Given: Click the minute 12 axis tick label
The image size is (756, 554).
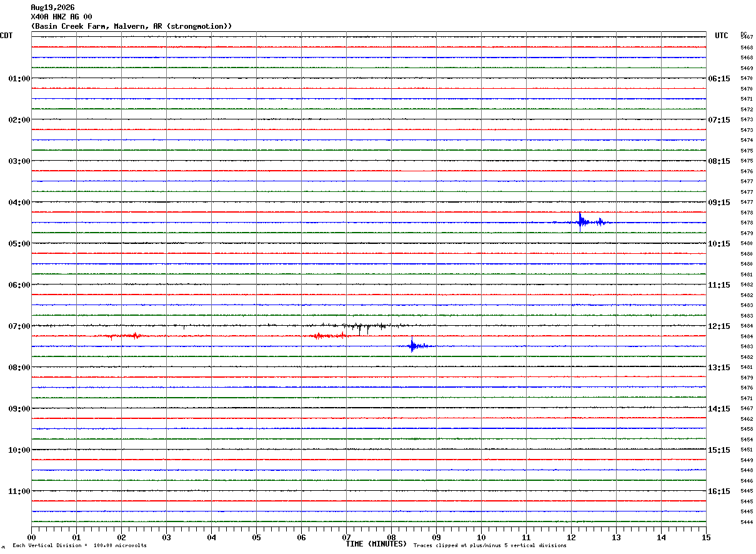Looking at the screenshot, I should click(x=571, y=537).
